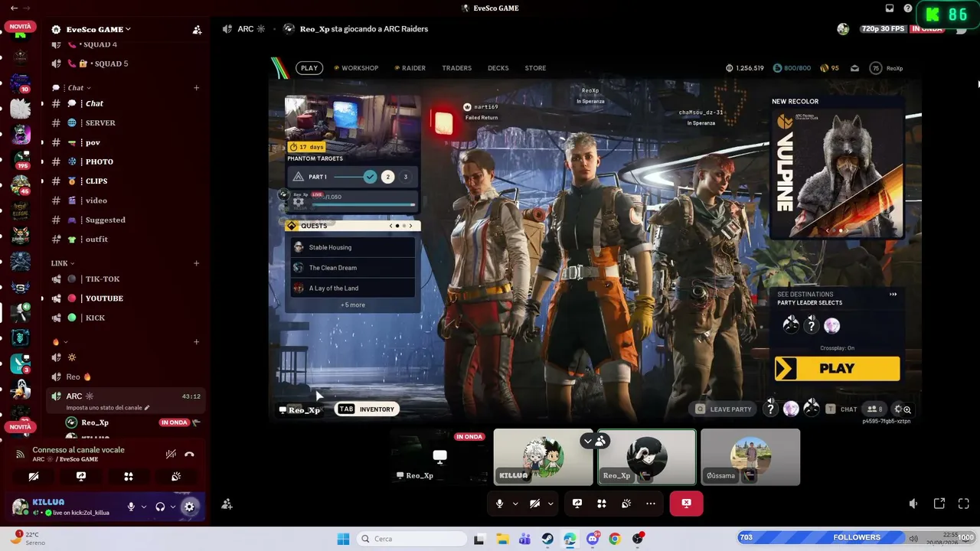Open the in-game CHAT button

841,409
